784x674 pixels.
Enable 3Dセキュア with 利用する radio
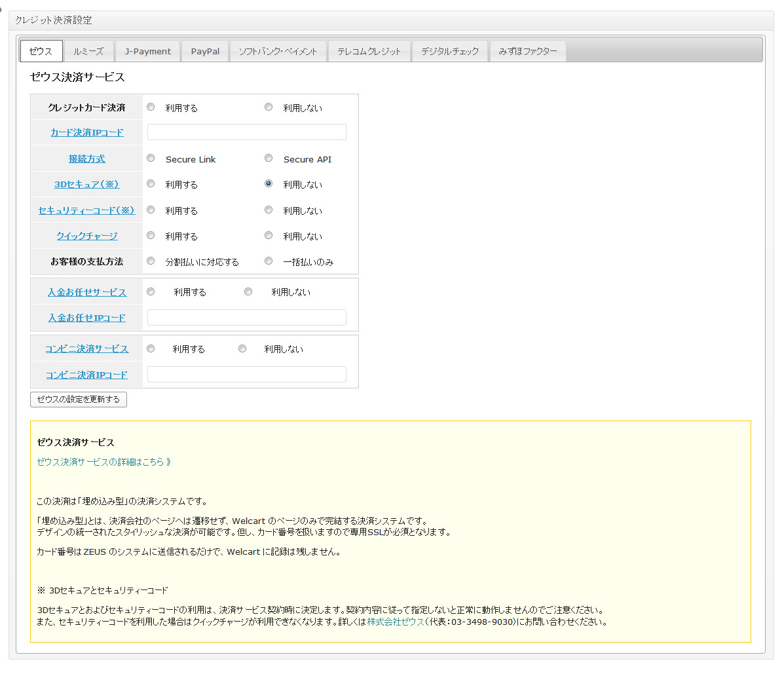(x=151, y=184)
